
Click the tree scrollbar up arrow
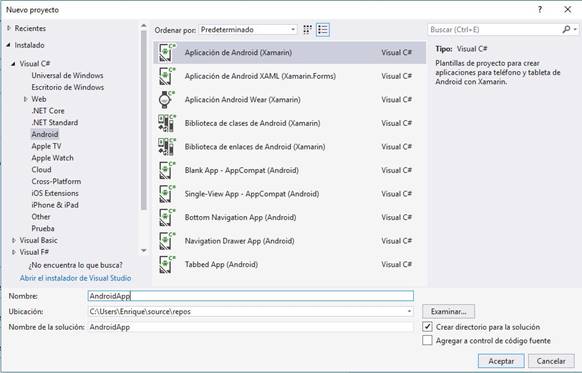[144, 26]
